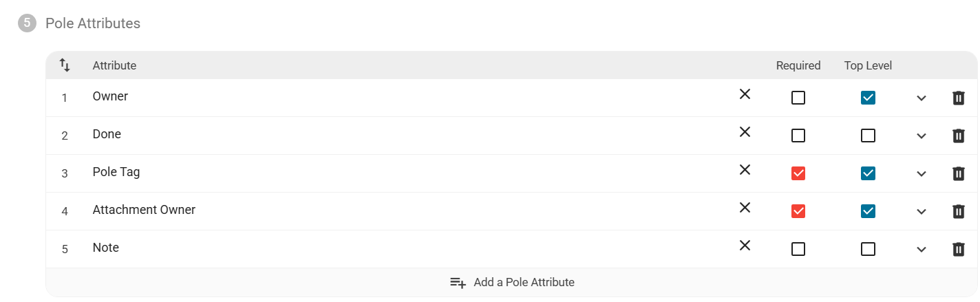Click the trash icon for Done row
This screenshot has height=302, width=980.
coord(958,136)
